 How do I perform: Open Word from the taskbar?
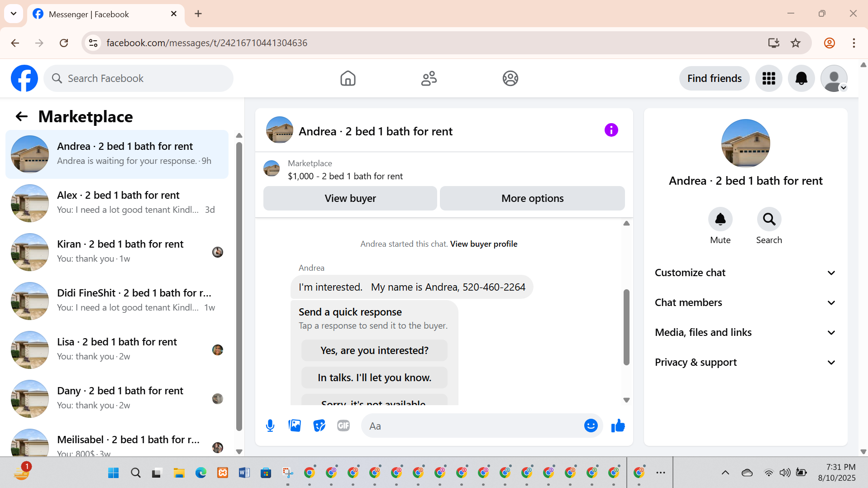point(244,473)
